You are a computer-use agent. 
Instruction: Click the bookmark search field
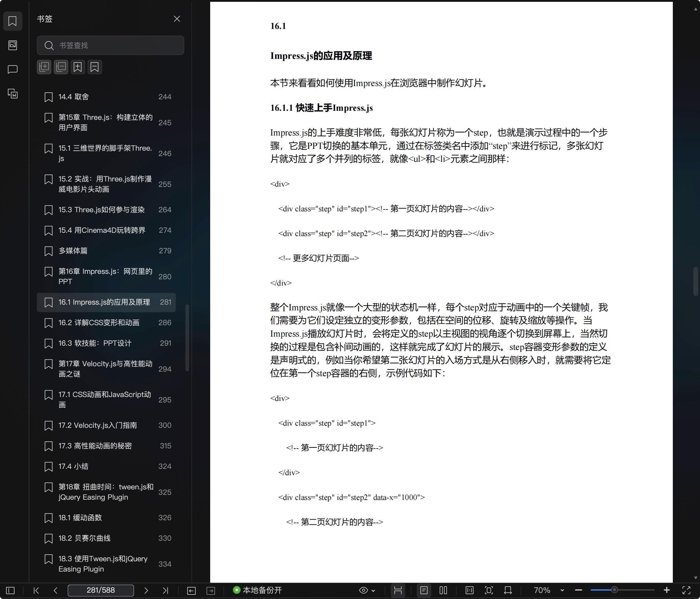click(x=111, y=45)
